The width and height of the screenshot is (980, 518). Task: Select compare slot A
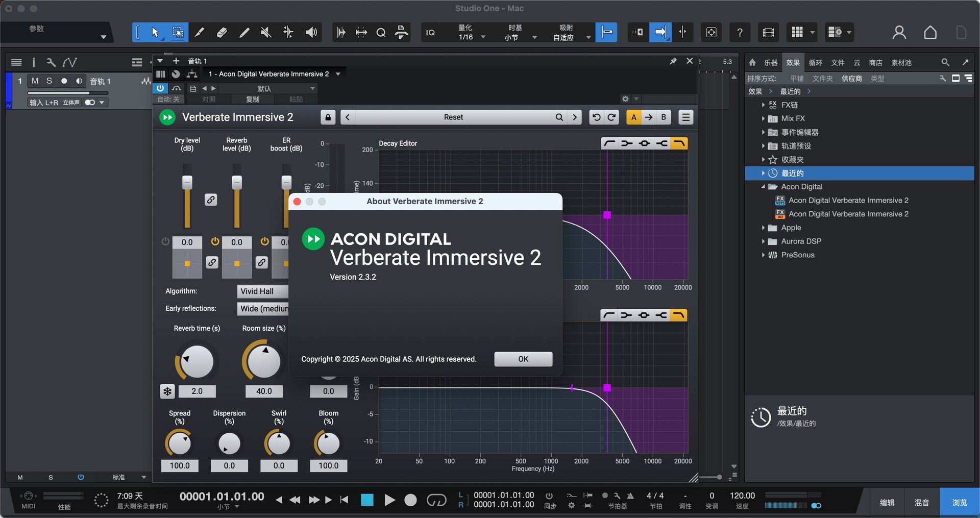(x=633, y=117)
